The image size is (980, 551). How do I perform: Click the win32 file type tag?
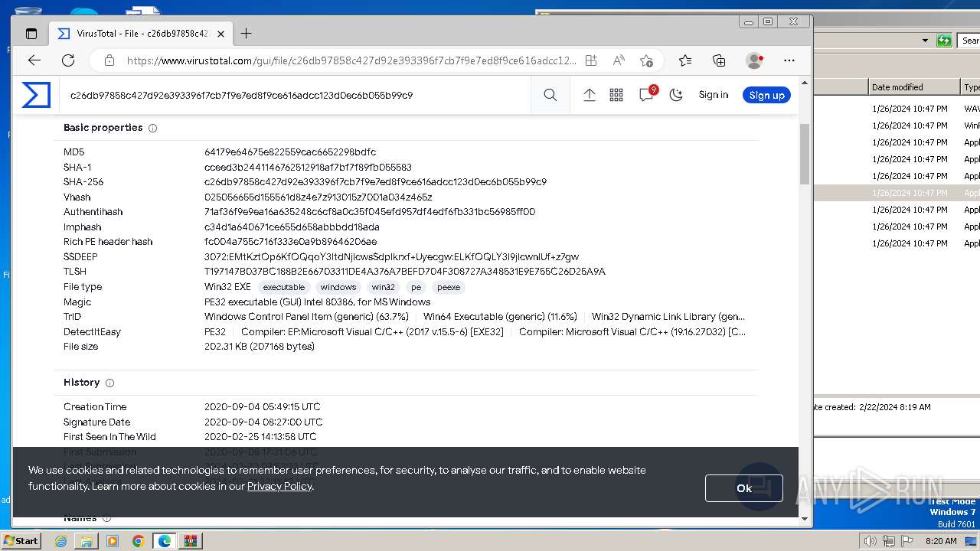point(383,287)
